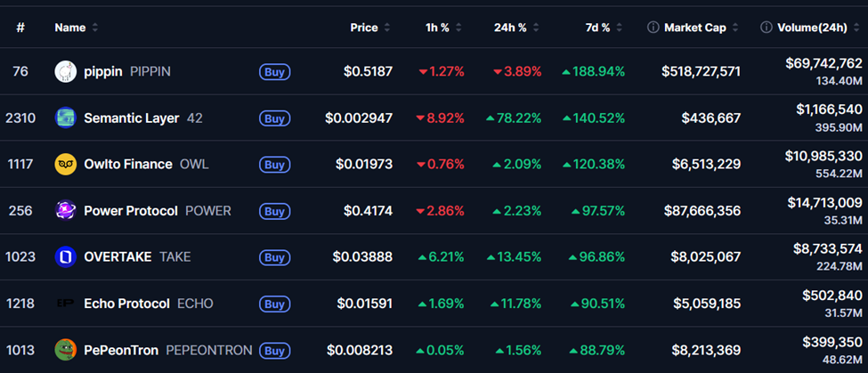
Task: Click the Owlto Finance owl icon
Action: click(66, 164)
